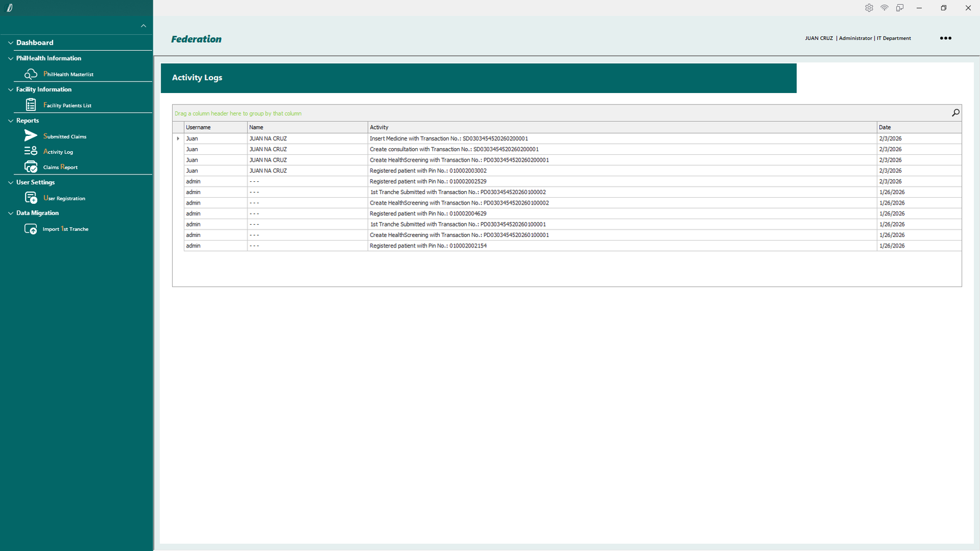This screenshot has height=551, width=980.
Task: Click the User Registration icon
Action: (31, 198)
